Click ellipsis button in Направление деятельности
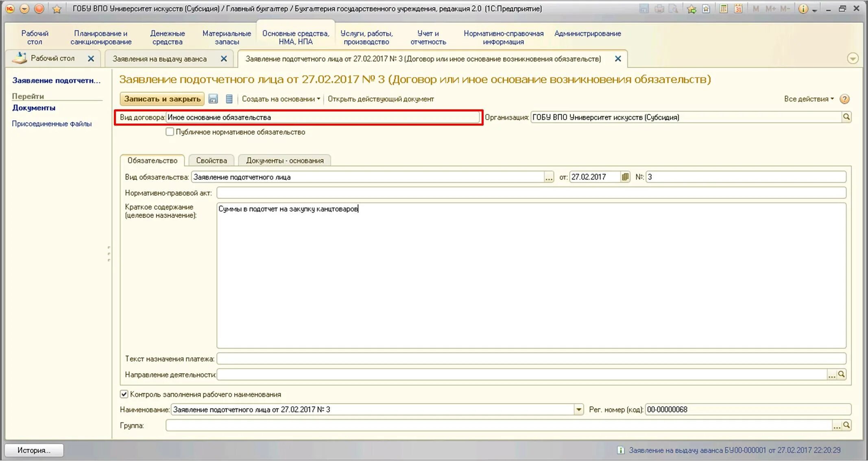The height and width of the screenshot is (461, 868). (x=832, y=374)
